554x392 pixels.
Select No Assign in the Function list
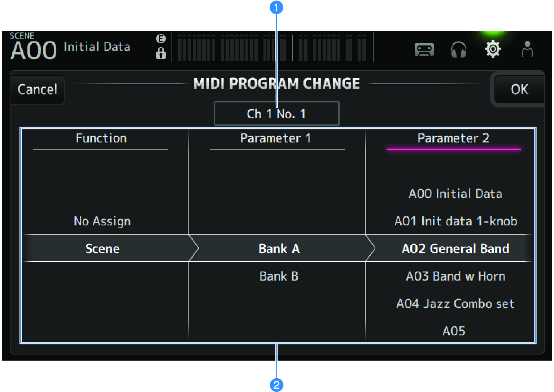pyautogui.click(x=102, y=221)
